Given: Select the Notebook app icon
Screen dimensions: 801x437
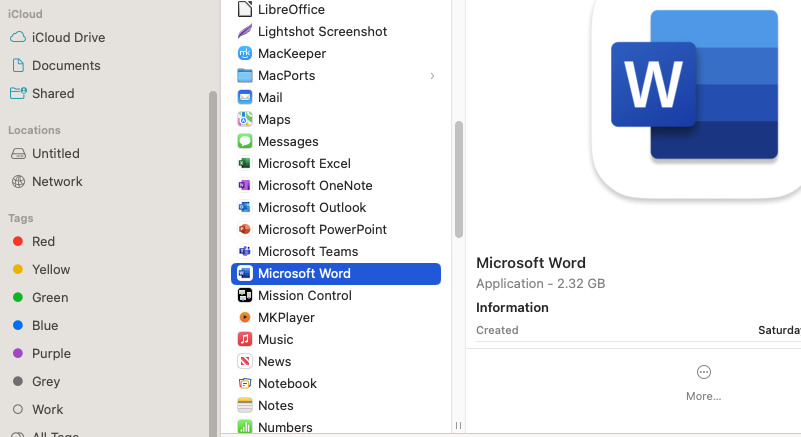Looking at the screenshot, I should coord(245,383).
